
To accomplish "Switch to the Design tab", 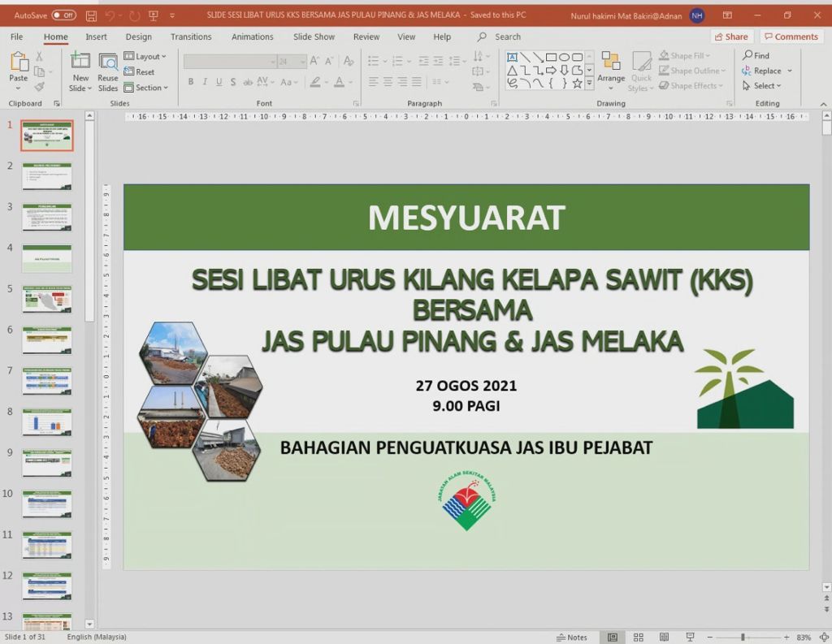I will [x=138, y=37].
